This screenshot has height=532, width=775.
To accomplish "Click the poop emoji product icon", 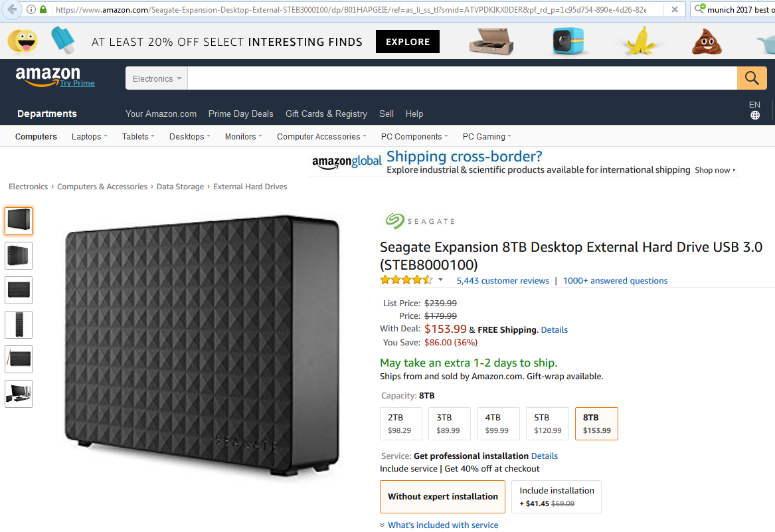I will (x=707, y=41).
